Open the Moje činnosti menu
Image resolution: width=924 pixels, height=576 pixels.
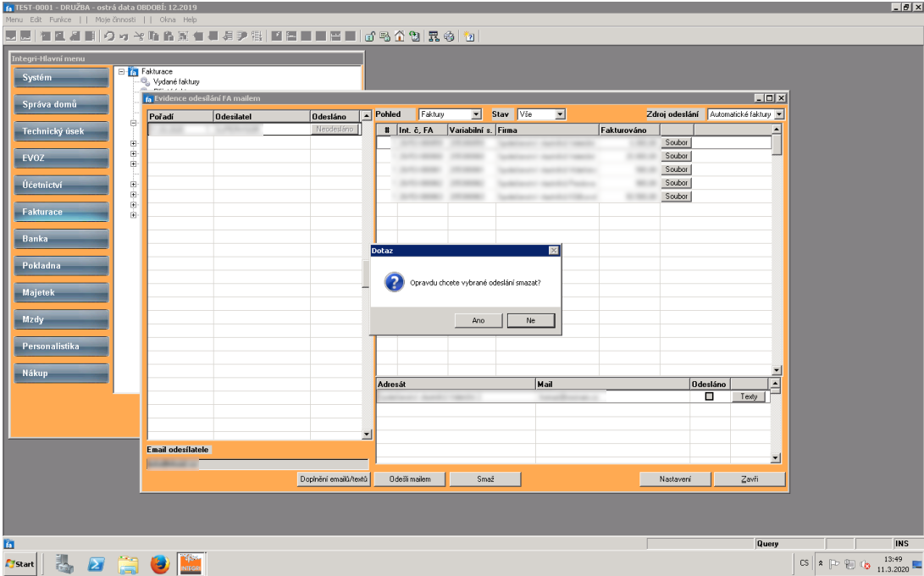pos(115,19)
